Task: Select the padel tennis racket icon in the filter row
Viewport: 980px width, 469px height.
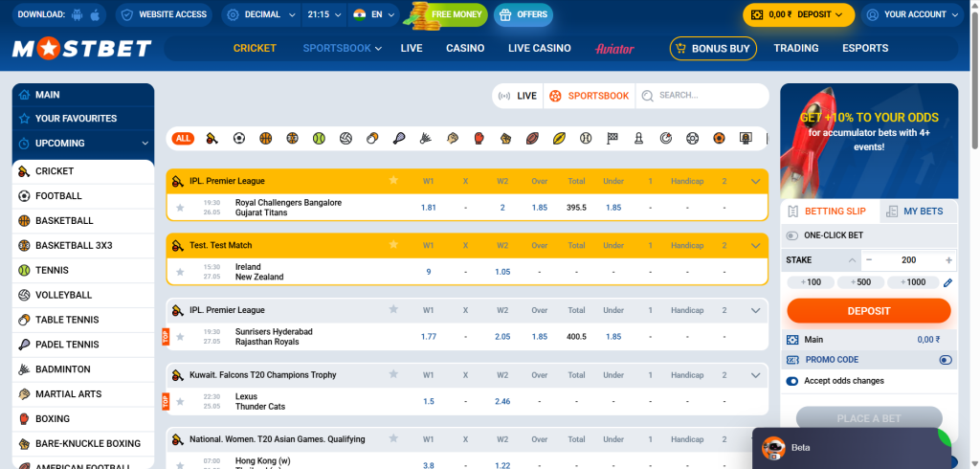Action: [399, 138]
